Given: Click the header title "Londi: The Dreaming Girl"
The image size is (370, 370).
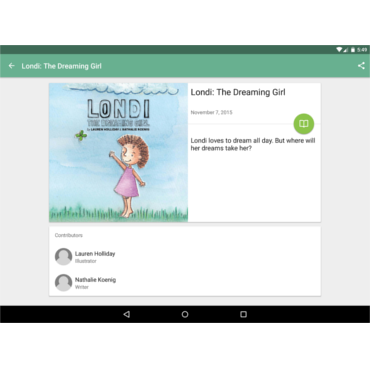Looking at the screenshot, I should 61,66.
